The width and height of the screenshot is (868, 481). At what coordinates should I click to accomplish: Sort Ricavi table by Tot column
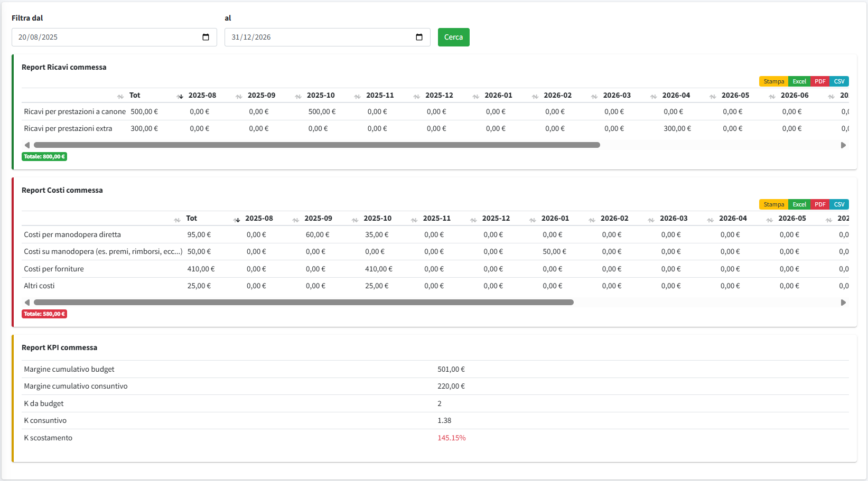135,96
